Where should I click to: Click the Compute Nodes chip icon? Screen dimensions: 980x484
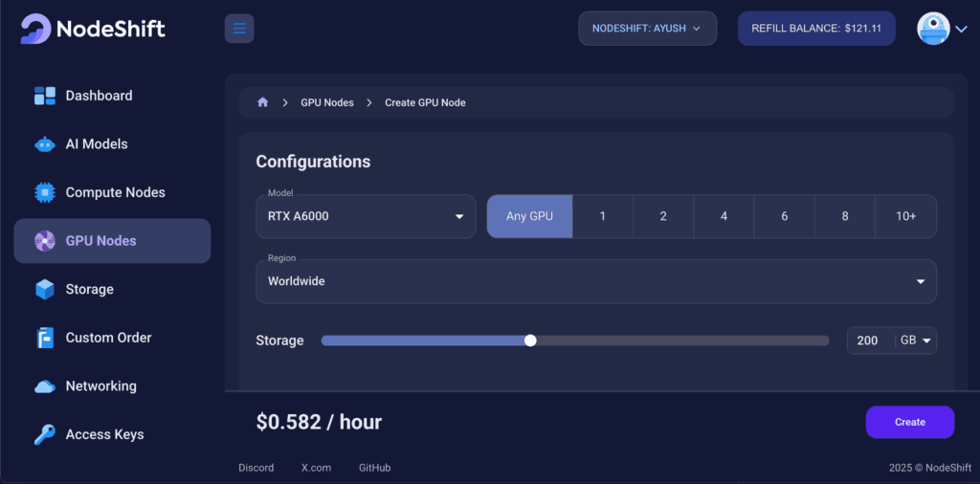tap(45, 192)
